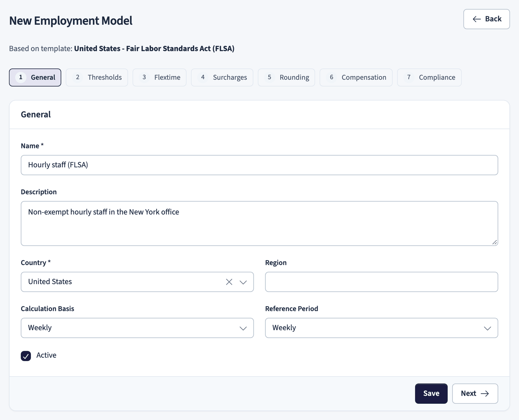Viewport: 519px width, 420px height.
Task: Select the Surcharges step tab
Action: coord(222,78)
